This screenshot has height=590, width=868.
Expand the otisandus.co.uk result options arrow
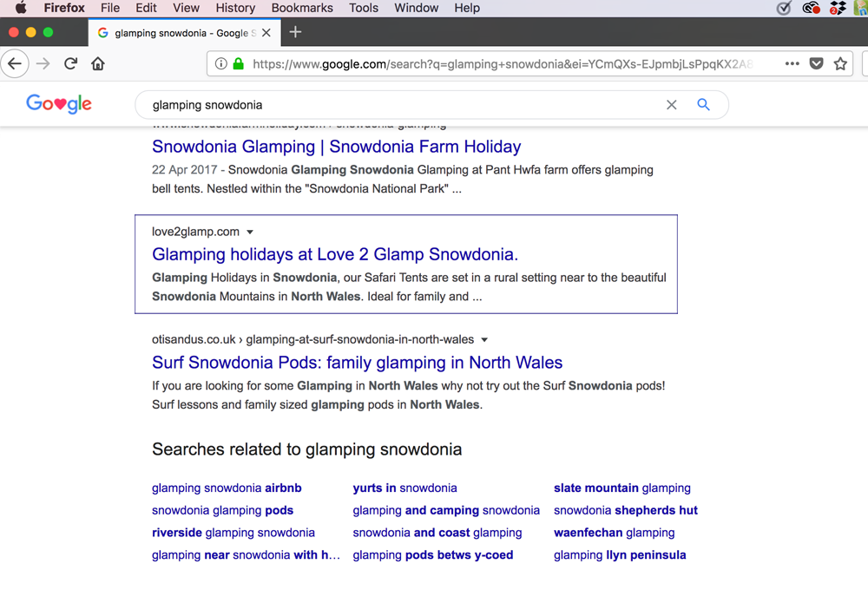[x=484, y=340]
